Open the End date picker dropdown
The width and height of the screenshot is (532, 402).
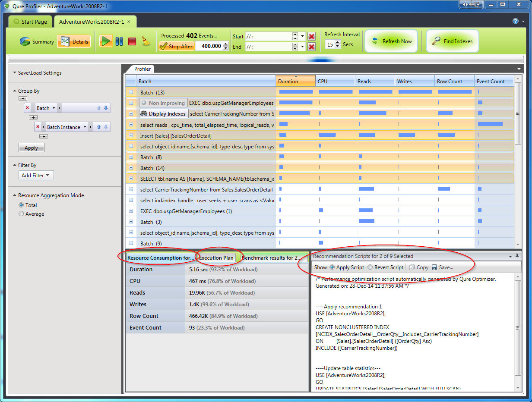[303, 47]
